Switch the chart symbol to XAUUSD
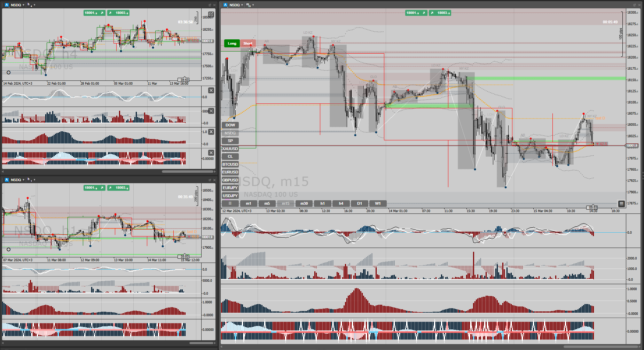The height and width of the screenshot is (350, 644). (230, 149)
